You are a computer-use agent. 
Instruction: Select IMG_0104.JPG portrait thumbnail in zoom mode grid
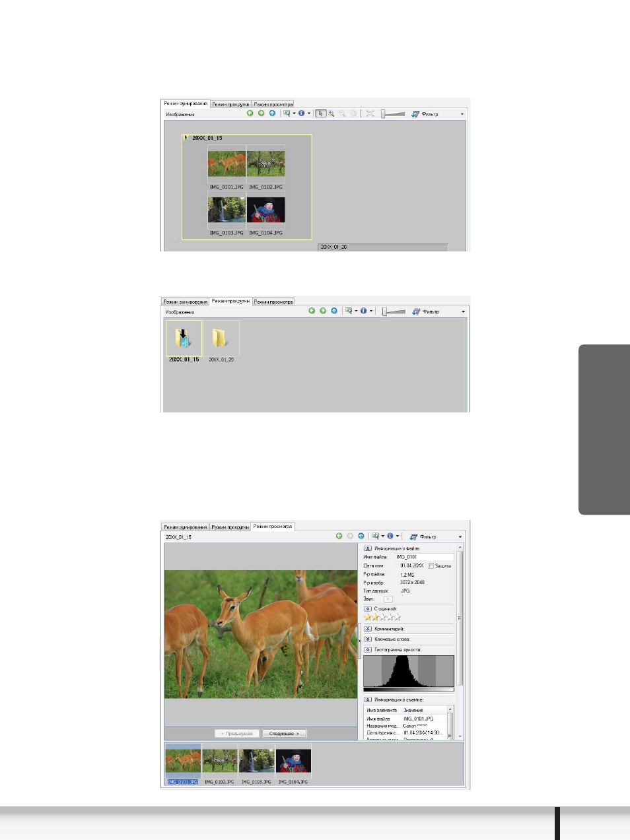pyautogui.click(x=266, y=210)
